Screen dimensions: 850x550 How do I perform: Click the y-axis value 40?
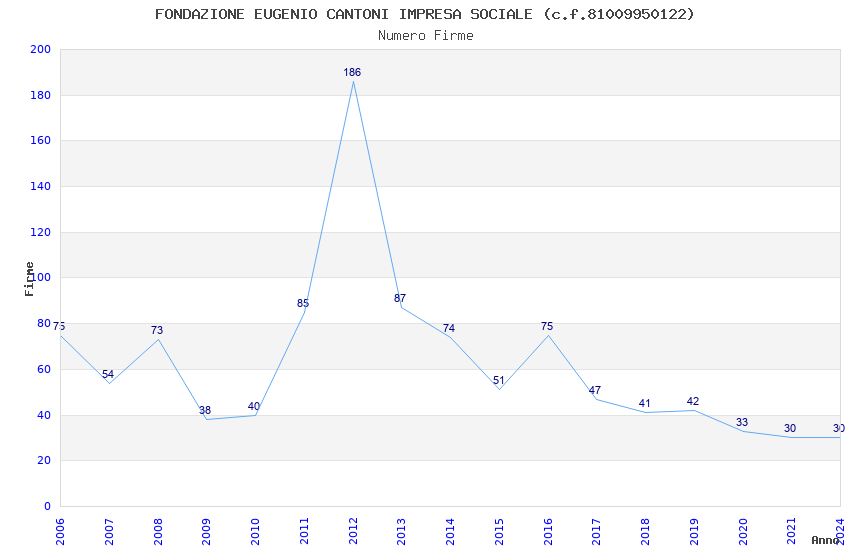click(x=44, y=416)
